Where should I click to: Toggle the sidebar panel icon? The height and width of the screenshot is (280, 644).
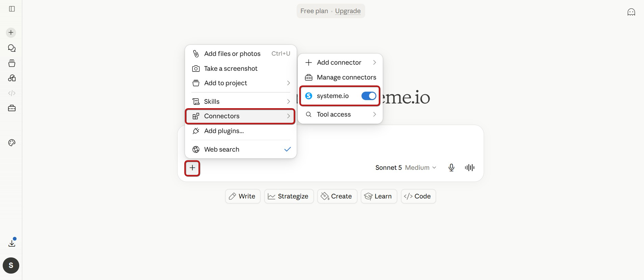[x=12, y=9]
